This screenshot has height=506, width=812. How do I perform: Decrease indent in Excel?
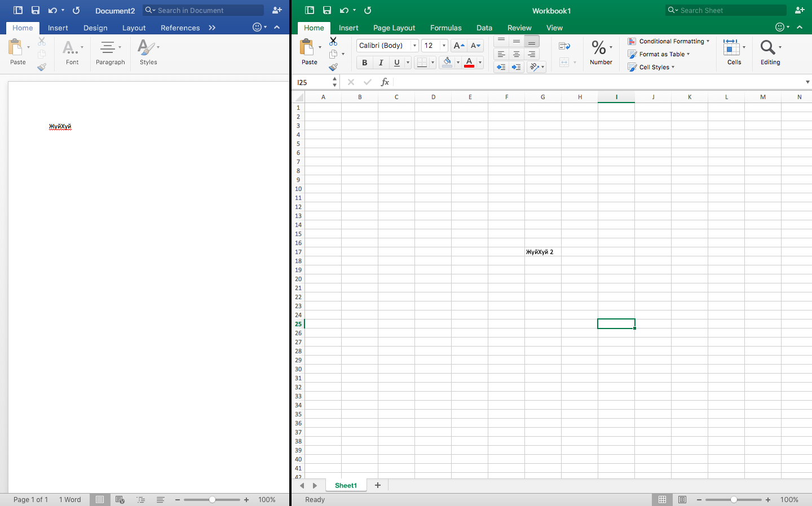click(x=501, y=67)
